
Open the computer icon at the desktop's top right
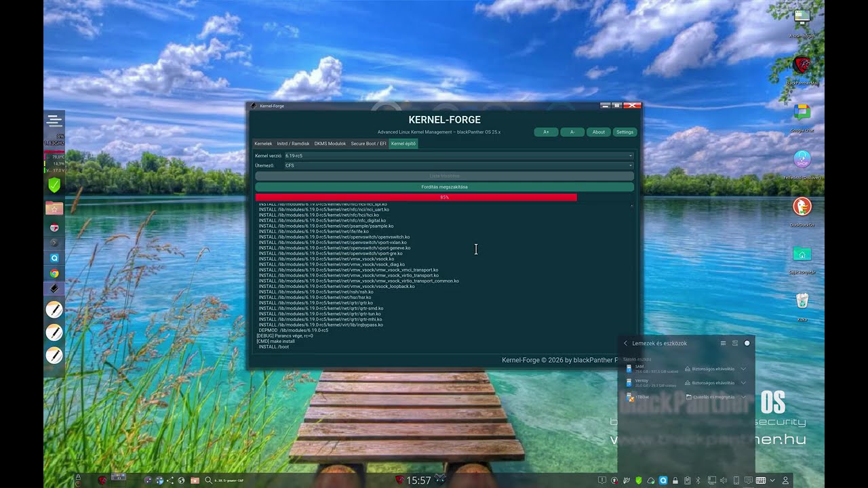[x=802, y=19]
